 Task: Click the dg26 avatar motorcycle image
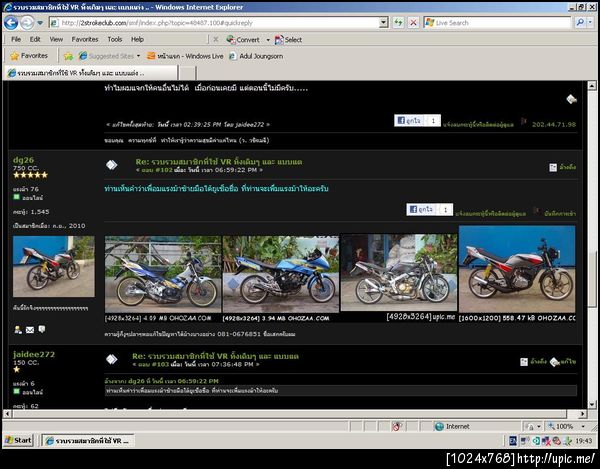coord(54,266)
